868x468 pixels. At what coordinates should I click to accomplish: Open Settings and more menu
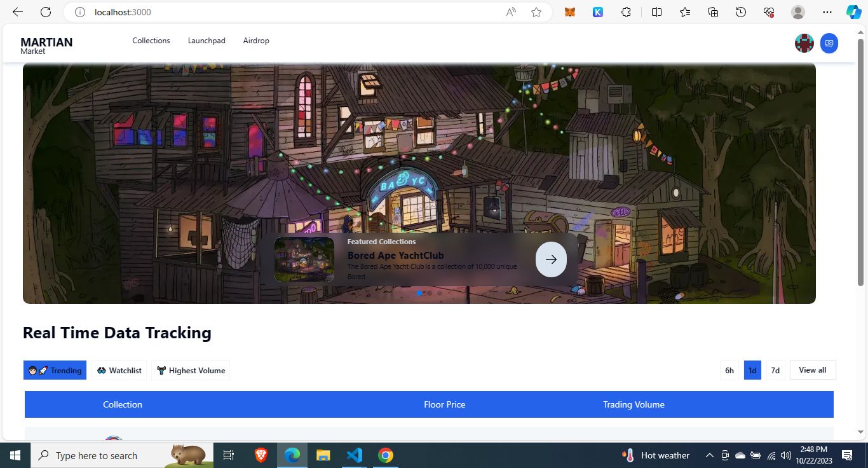click(827, 12)
